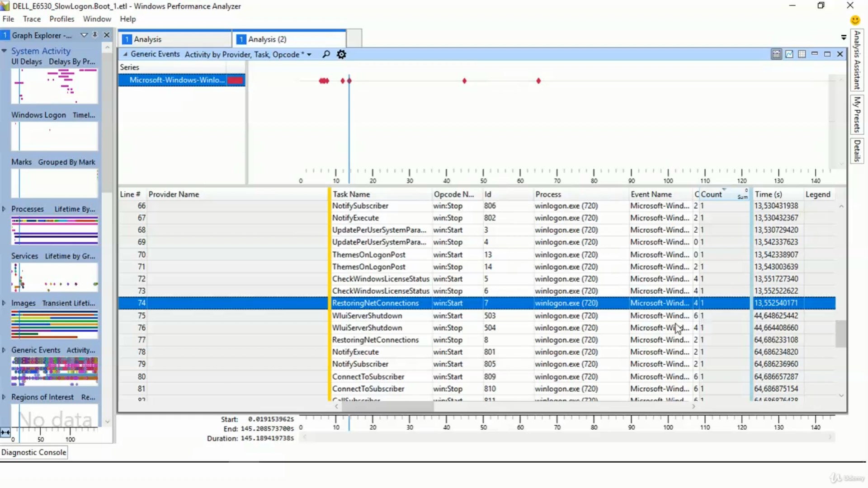Open the Help menu

point(127,19)
